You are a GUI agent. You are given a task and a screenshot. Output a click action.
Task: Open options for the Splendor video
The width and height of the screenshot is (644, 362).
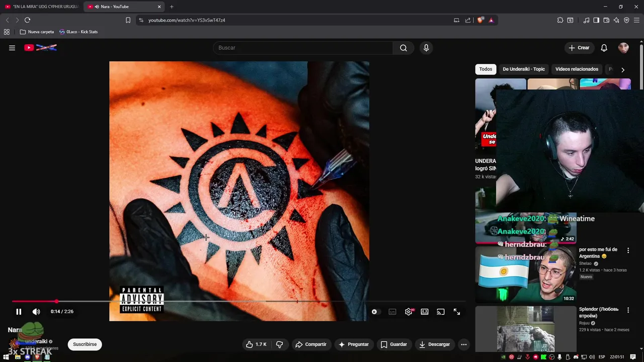628,310
